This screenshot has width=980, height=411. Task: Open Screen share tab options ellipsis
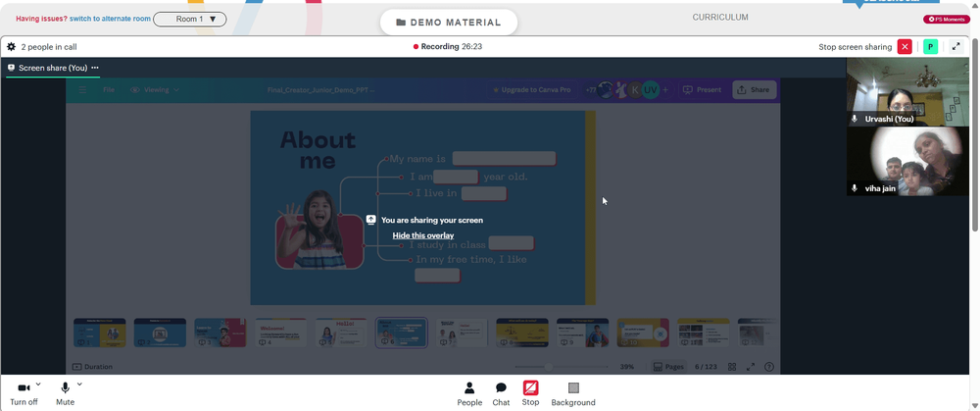tap(95, 68)
